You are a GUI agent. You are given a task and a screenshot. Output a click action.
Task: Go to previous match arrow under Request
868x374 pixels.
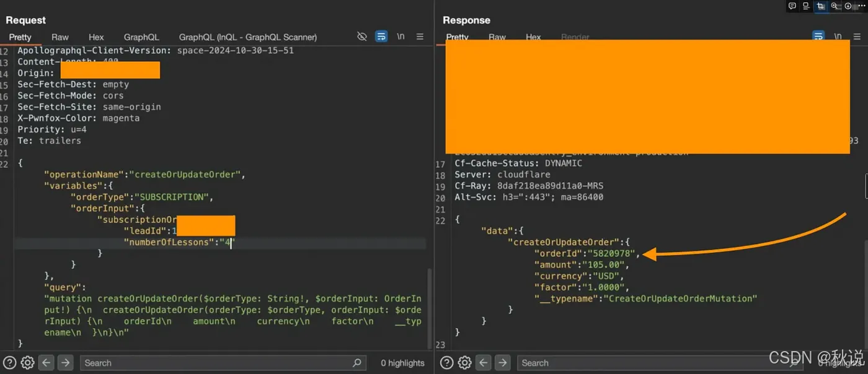(x=46, y=363)
